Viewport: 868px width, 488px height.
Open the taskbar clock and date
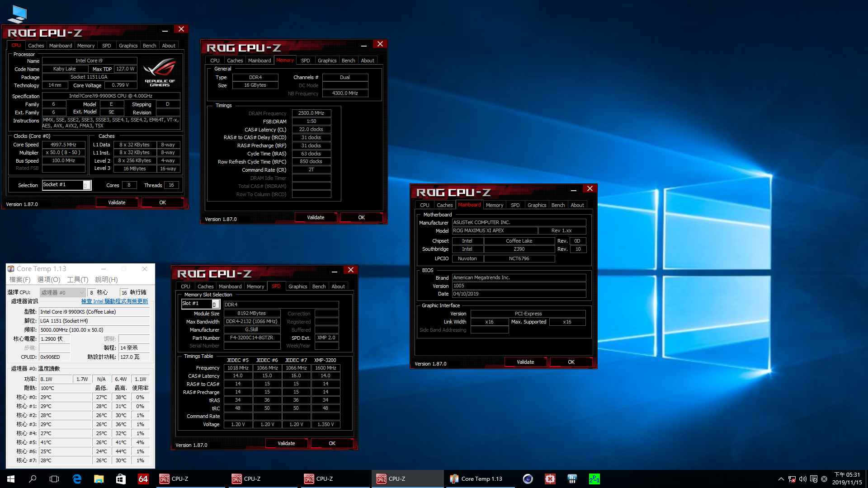coord(847,479)
